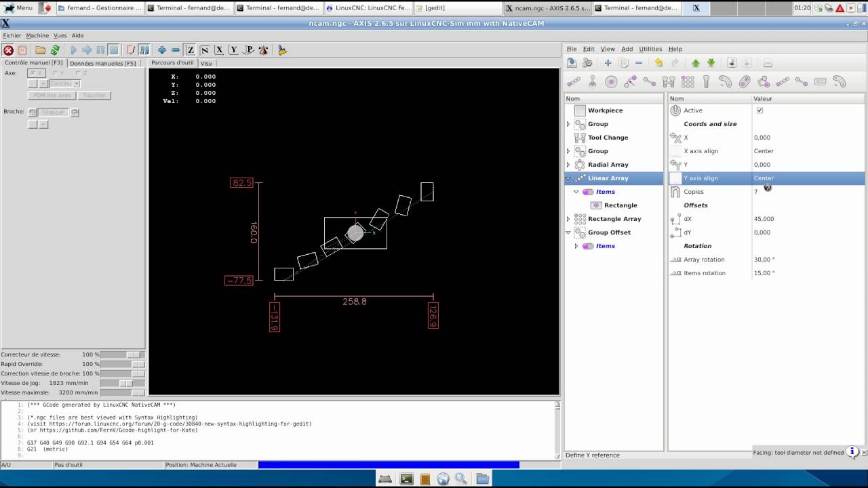Open the desktop Menu button

18,8
